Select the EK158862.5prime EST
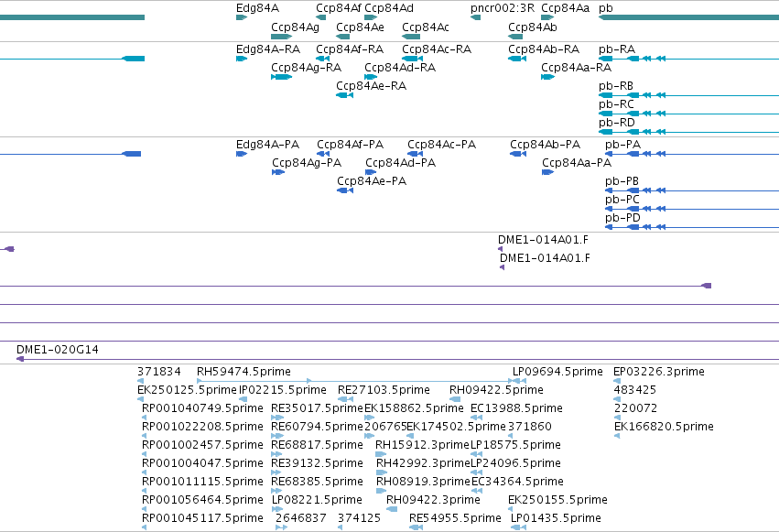 370,418
